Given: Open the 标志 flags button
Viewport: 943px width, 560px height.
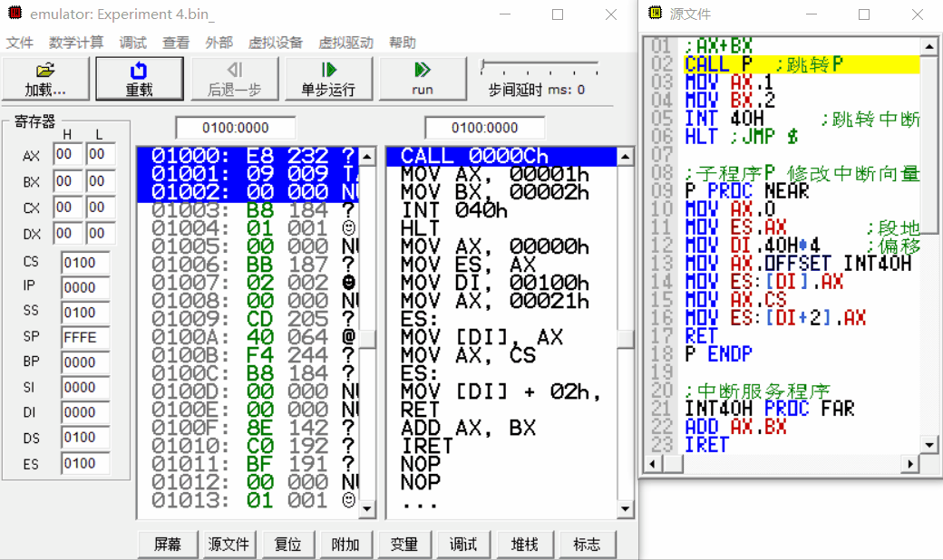Looking at the screenshot, I should 587,544.
